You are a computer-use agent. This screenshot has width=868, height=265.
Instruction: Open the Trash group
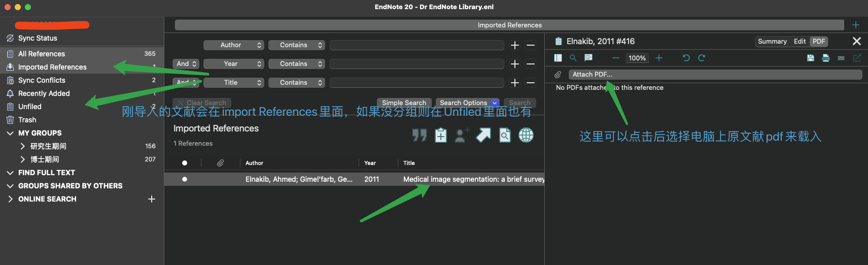tap(82, 120)
